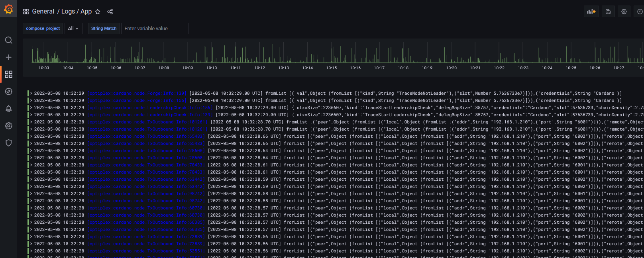Screen dimensions: 644x258
Task: Open the Alerting bell icon
Action: (8, 109)
